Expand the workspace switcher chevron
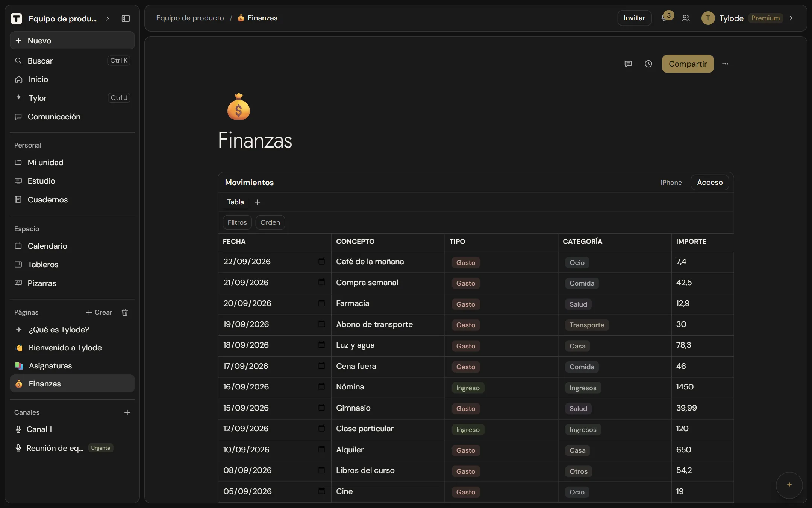Viewport: 812px width, 508px height. 108,18
